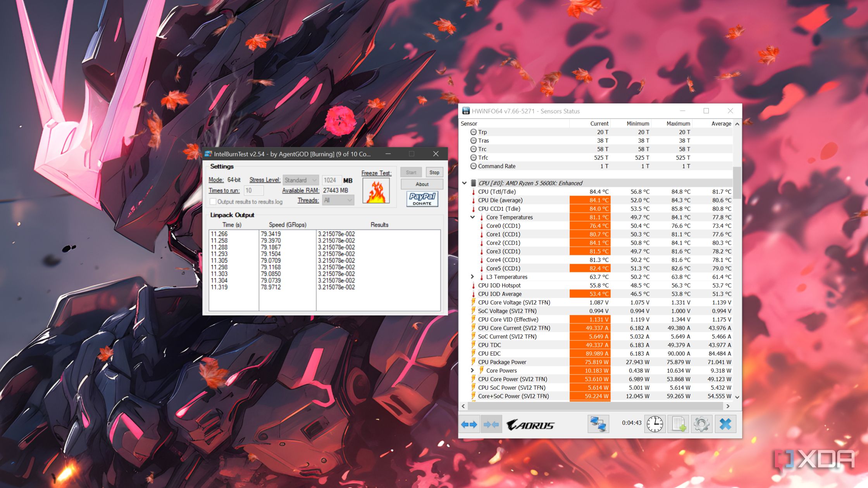Click the scroll down arrow in HWiNFO sensor list
This screenshot has width=868, height=488.
pyautogui.click(x=737, y=397)
